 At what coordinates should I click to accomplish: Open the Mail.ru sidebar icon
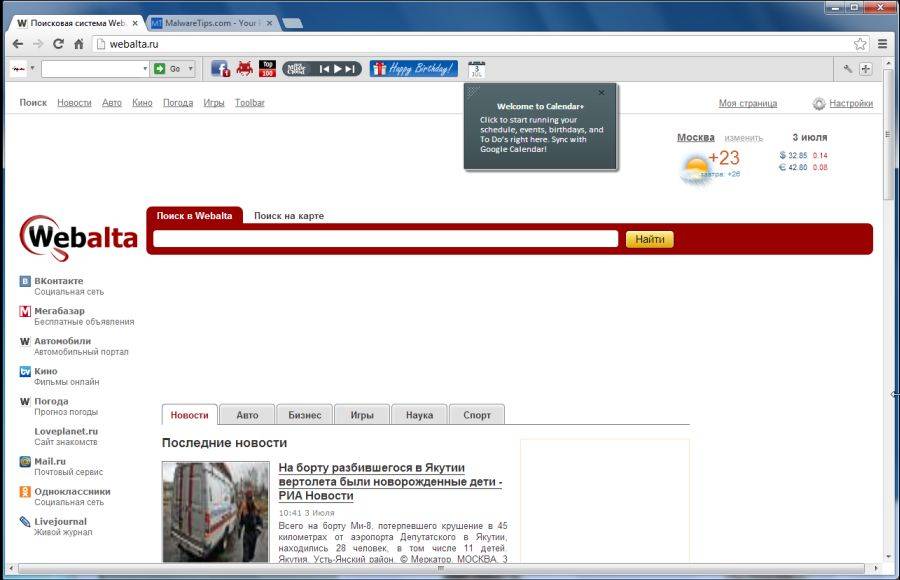click(25, 462)
